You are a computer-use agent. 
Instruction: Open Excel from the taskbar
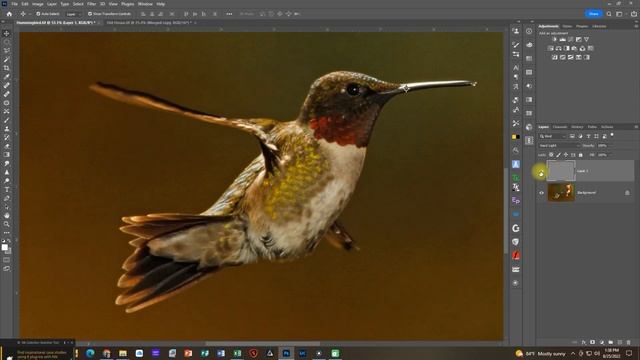pyautogui.click(x=237, y=353)
